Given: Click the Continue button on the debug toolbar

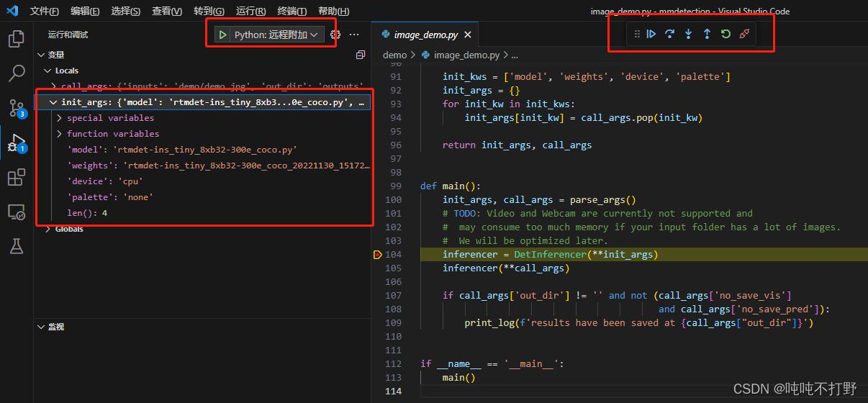Looking at the screenshot, I should coord(651,34).
